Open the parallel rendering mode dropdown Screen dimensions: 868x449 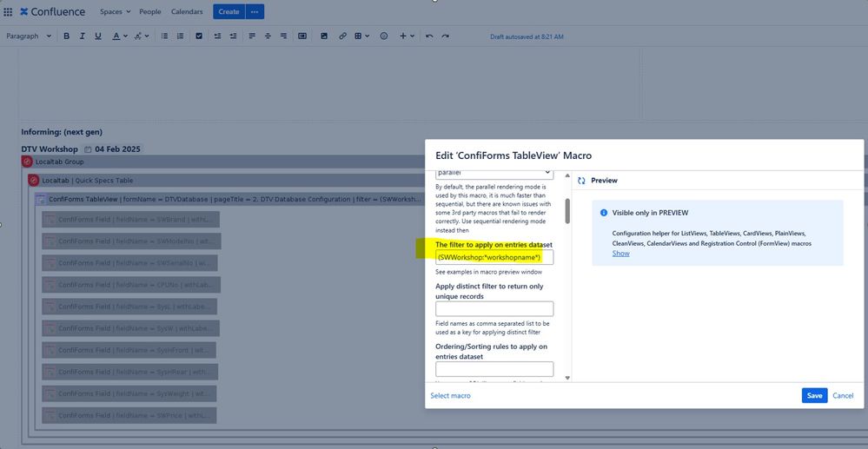point(494,173)
